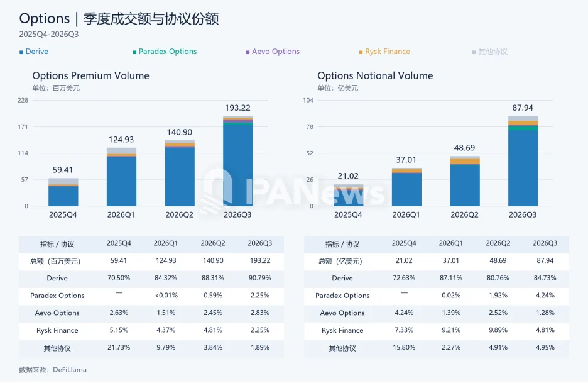
Task: Click the 88.31% Derive premium cell
Action: [x=213, y=278]
